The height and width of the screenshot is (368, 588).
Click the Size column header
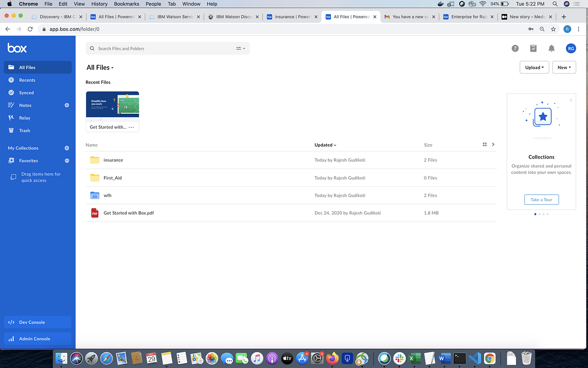pyautogui.click(x=428, y=145)
